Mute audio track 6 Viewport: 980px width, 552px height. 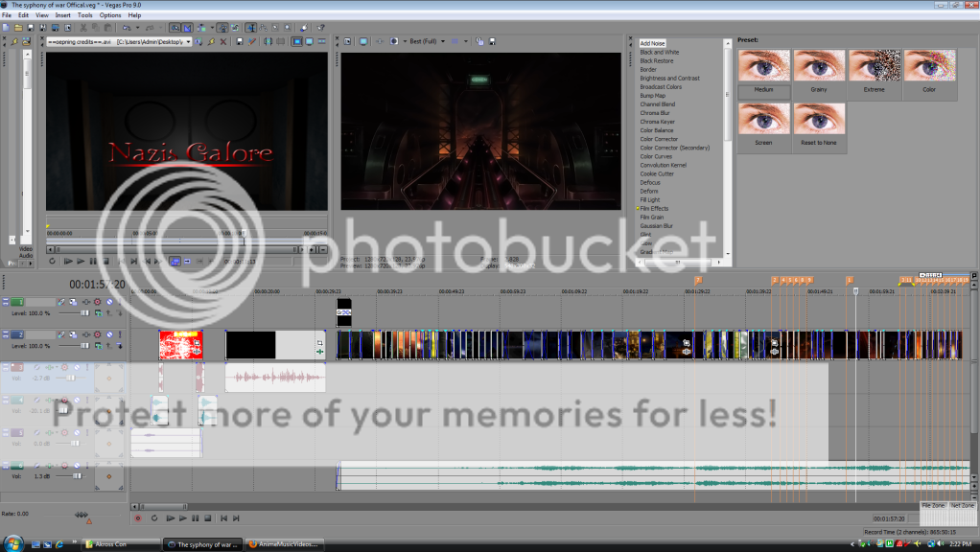pyautogui.click(x=77, y=465)
